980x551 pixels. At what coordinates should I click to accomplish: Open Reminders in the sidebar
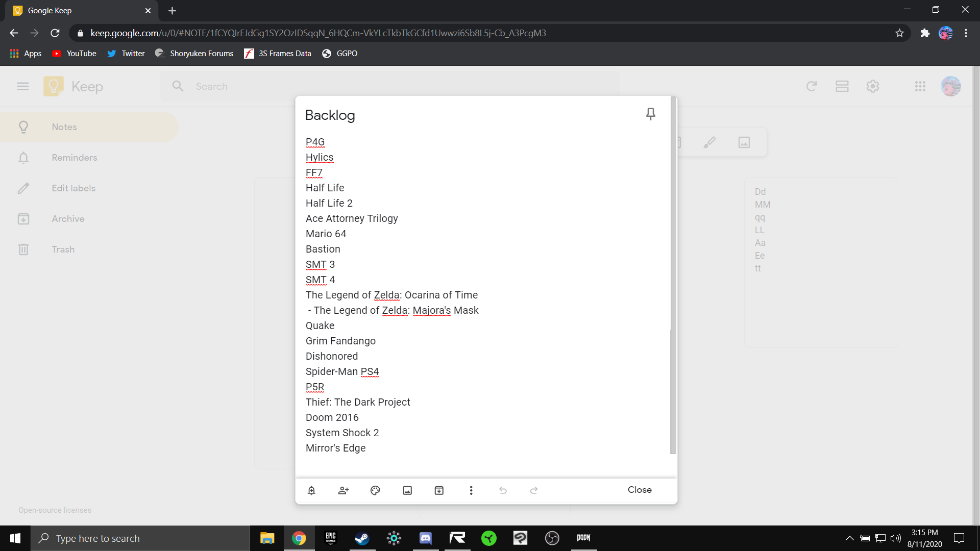click(89, 158)
